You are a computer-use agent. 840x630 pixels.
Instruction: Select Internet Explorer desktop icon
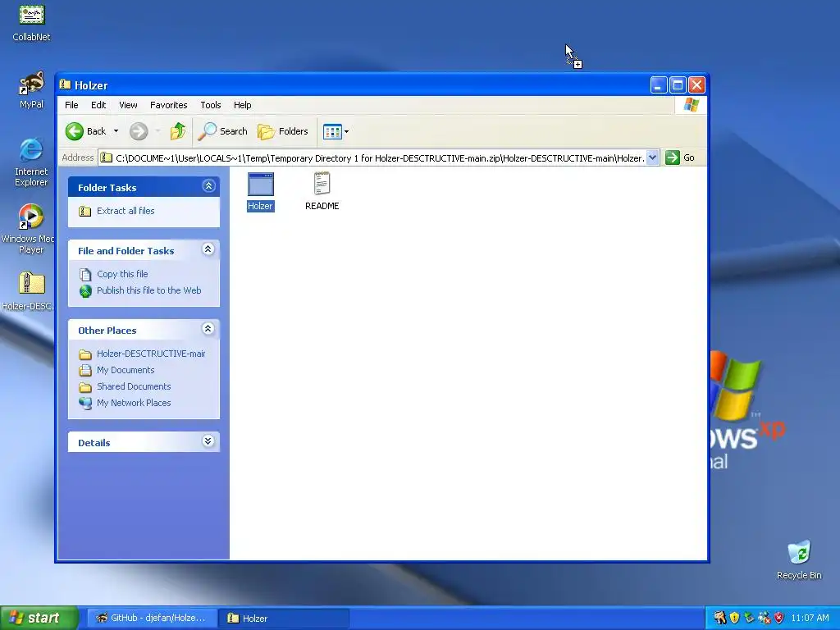pos(31,162)
